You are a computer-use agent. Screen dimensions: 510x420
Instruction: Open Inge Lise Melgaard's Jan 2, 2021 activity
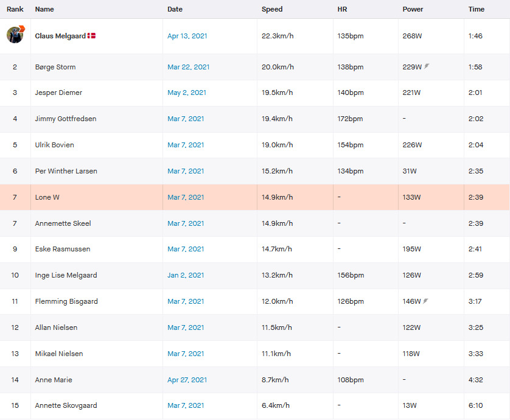[x=186, y=275]
